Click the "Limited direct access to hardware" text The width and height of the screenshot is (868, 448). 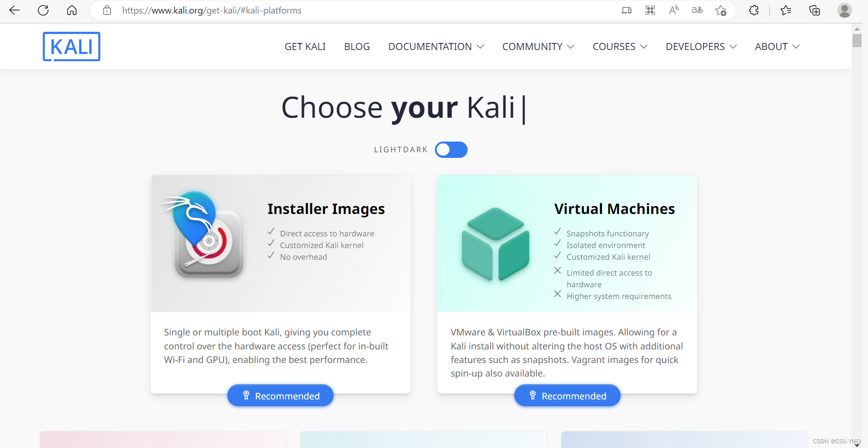(x=609, y=278)
